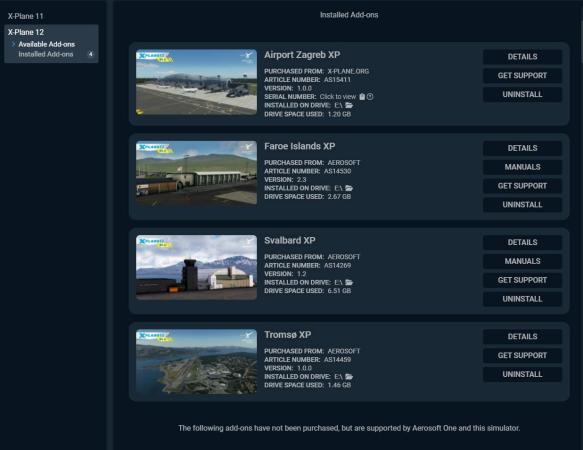Screen dimensions: 583x450
Task: Click the Tromsø XP title
Action: click(x=287, y=335)
